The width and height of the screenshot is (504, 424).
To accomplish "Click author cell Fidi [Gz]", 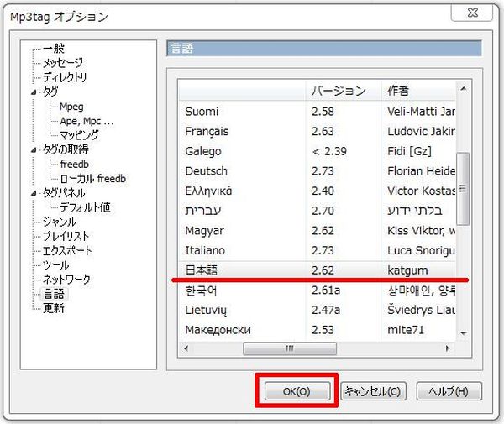I will (x=410, y=151).
